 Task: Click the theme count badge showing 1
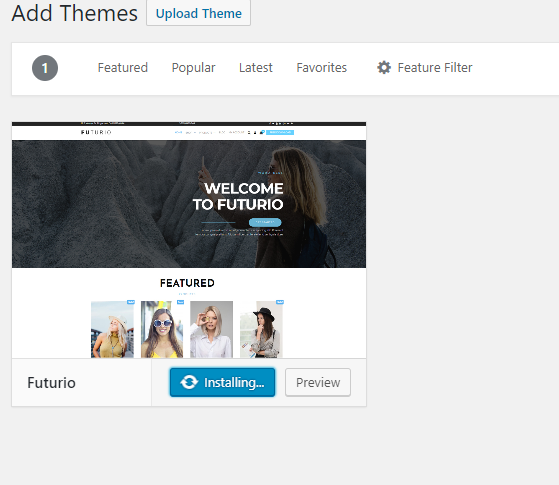pos(45,68)
